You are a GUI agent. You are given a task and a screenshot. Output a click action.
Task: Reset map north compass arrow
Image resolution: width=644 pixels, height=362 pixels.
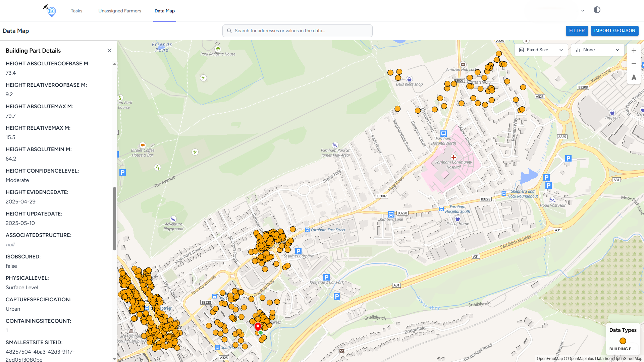(x=634, y=77)
